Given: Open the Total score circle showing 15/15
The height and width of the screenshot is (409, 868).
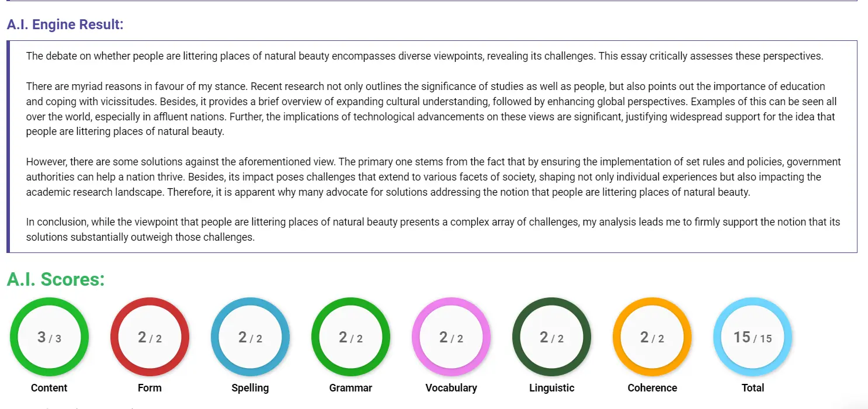Looking at the screenshot, I should coord(752,337).
